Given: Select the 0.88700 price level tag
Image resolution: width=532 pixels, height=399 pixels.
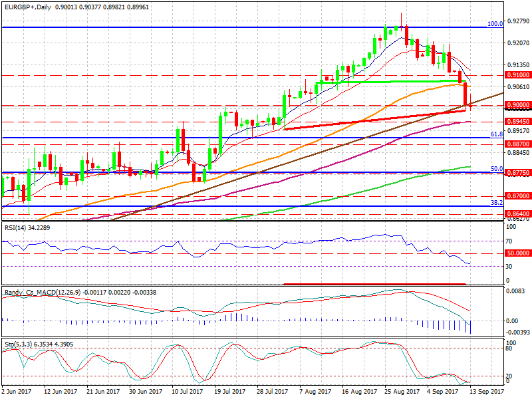Looking at the screenshot, I should tap(517, 144).
